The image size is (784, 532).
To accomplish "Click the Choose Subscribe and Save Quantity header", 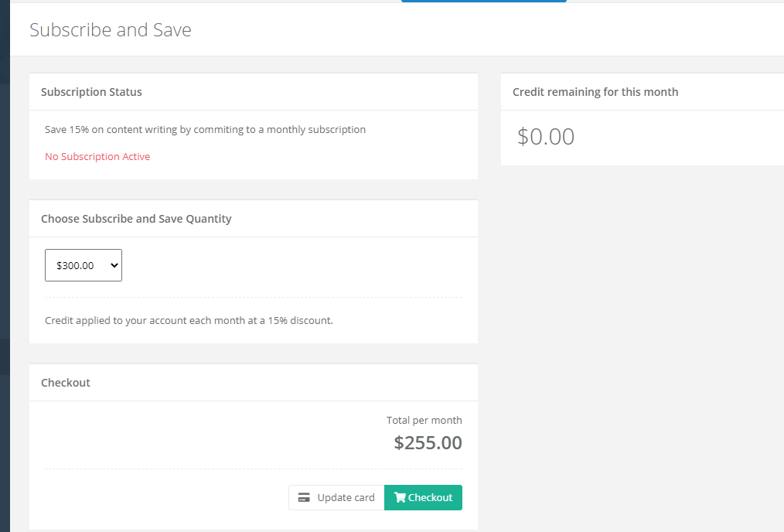I will [x=136, y=219].
